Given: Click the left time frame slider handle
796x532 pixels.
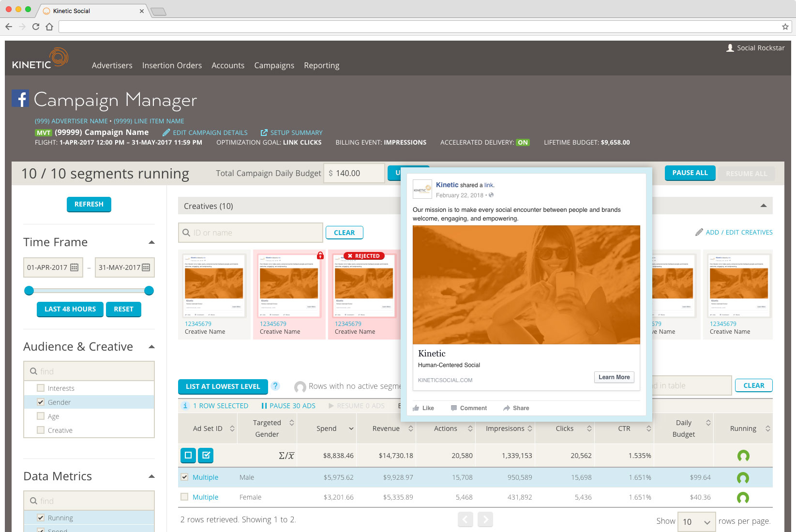Looking at the screenshot, I should tap(29, 291).
